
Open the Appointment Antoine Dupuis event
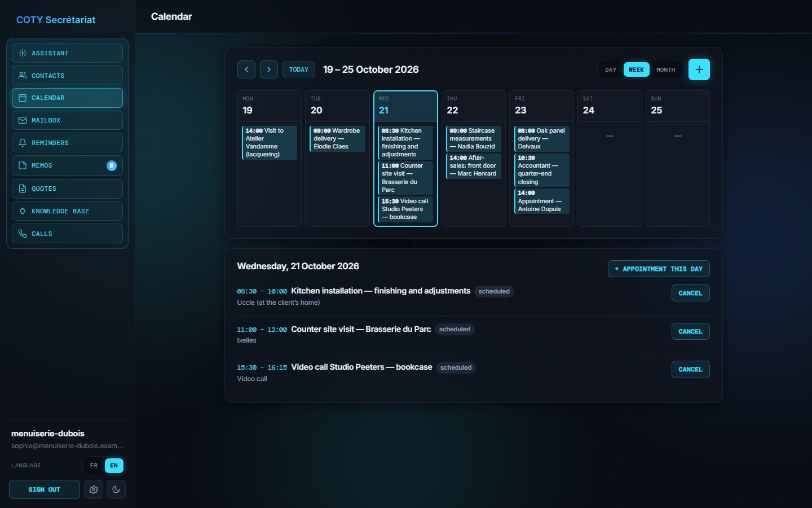click(x=542, y=201)
